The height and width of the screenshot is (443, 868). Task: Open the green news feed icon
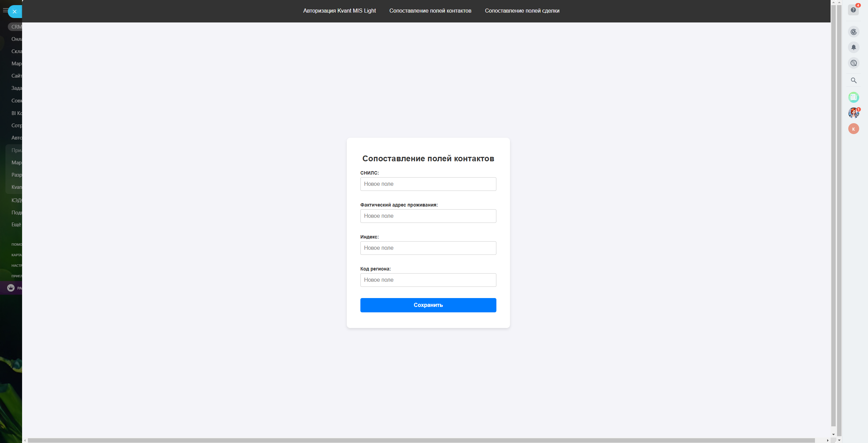(853, 97)
